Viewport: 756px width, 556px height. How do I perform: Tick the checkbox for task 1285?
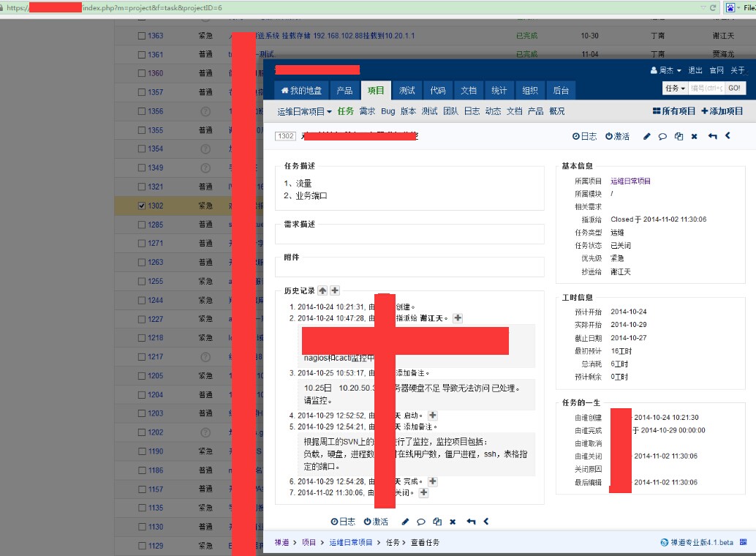(x=142, y=225)
